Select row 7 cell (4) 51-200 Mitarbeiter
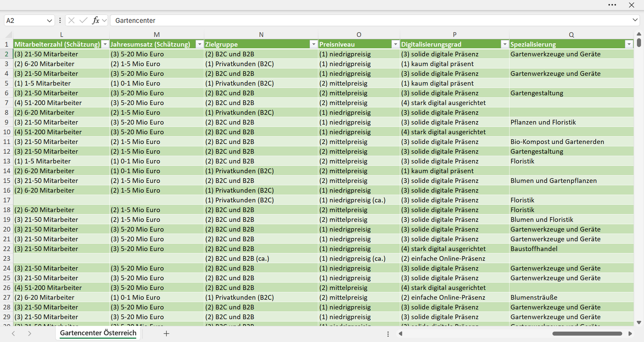This screenshot has height=342, width=644. [x=62, y=103]
